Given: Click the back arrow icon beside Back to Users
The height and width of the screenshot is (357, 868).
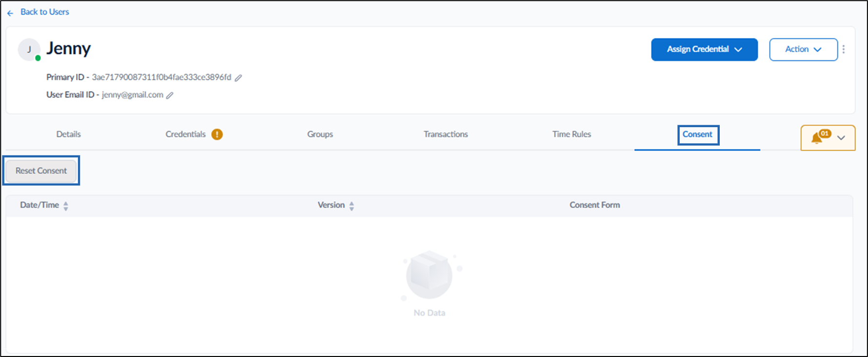Looking at the screenshot, I should click(x=10, y=13).
